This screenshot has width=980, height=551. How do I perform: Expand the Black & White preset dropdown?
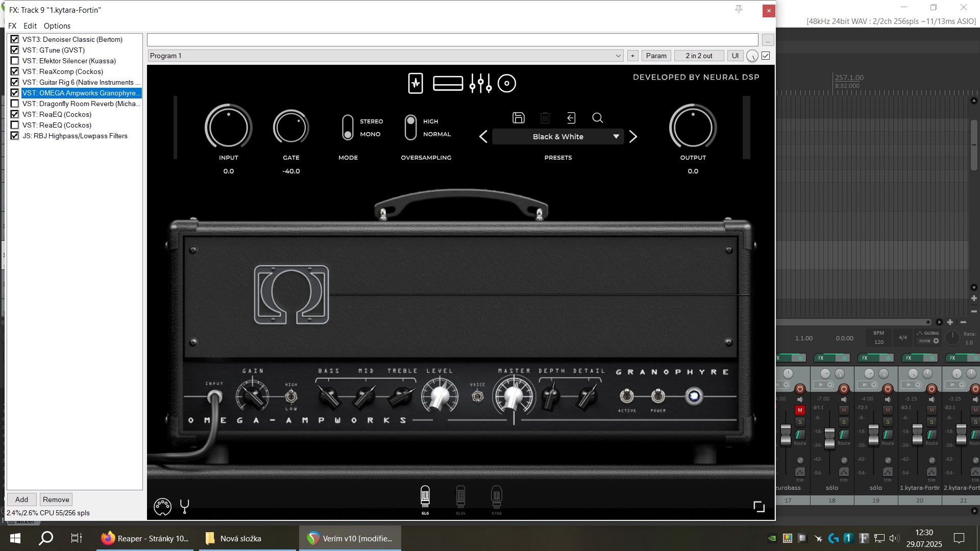click(x=616, y=137)
